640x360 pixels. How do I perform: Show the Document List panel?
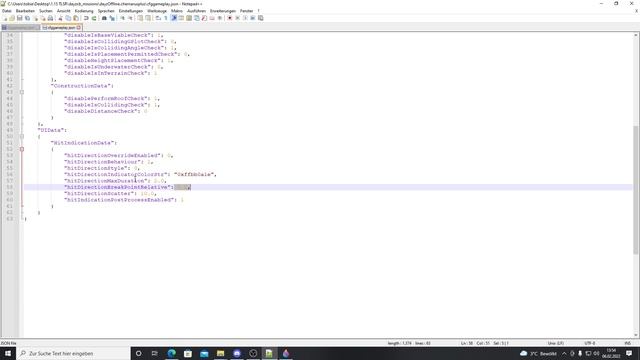tap(196, 18)
